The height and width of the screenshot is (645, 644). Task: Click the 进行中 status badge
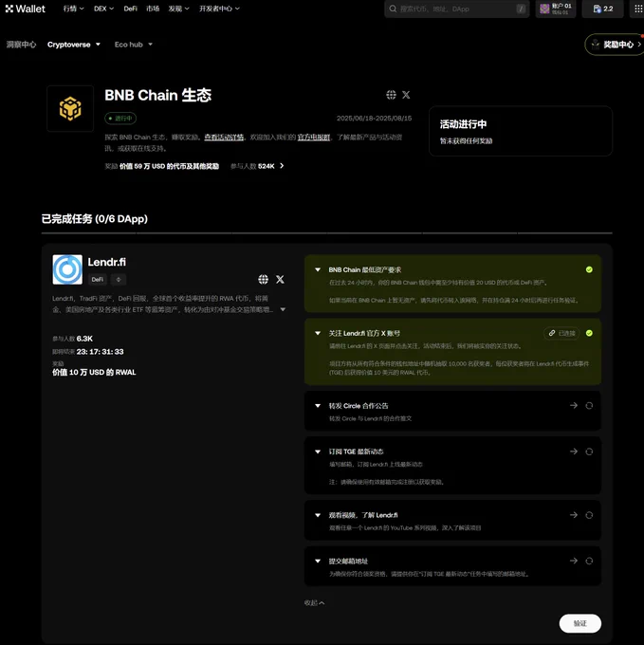pos(120,119)
